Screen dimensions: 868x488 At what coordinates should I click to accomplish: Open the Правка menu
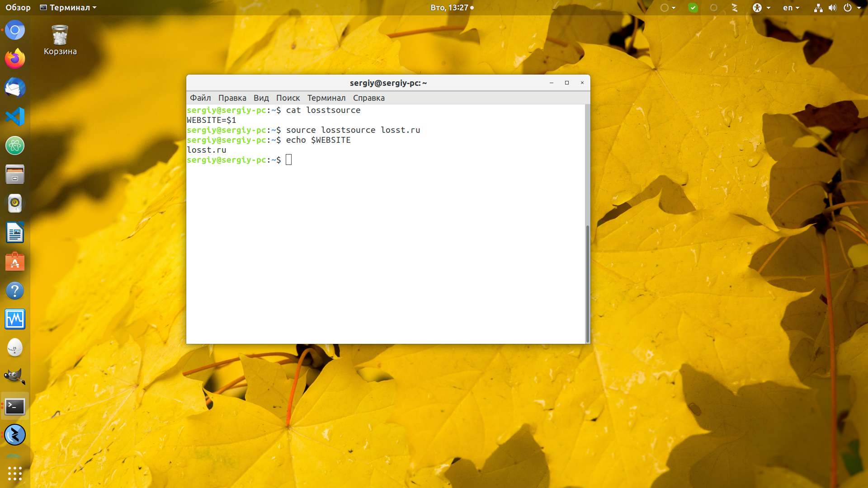click(x=232, y=98)
